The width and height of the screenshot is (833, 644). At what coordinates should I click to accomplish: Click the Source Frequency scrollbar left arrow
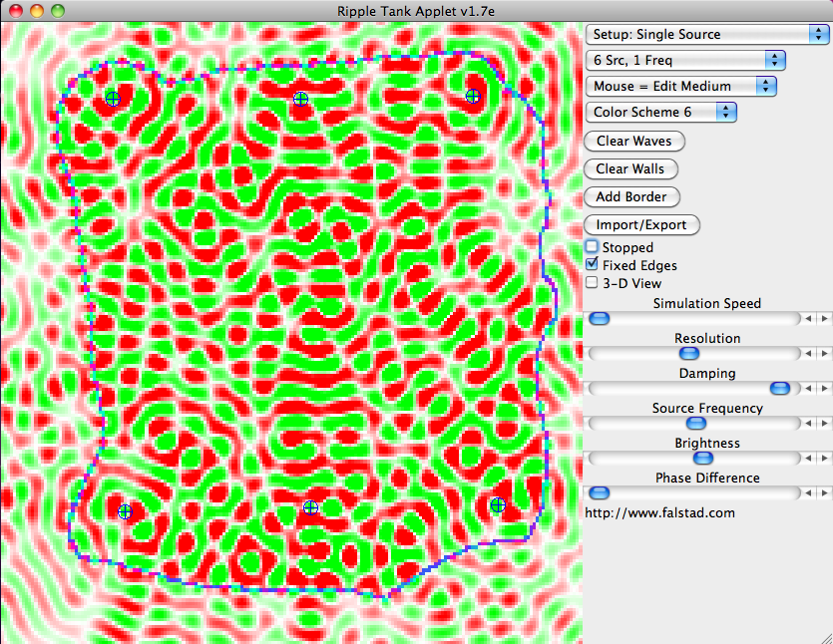tap(808, 424)
